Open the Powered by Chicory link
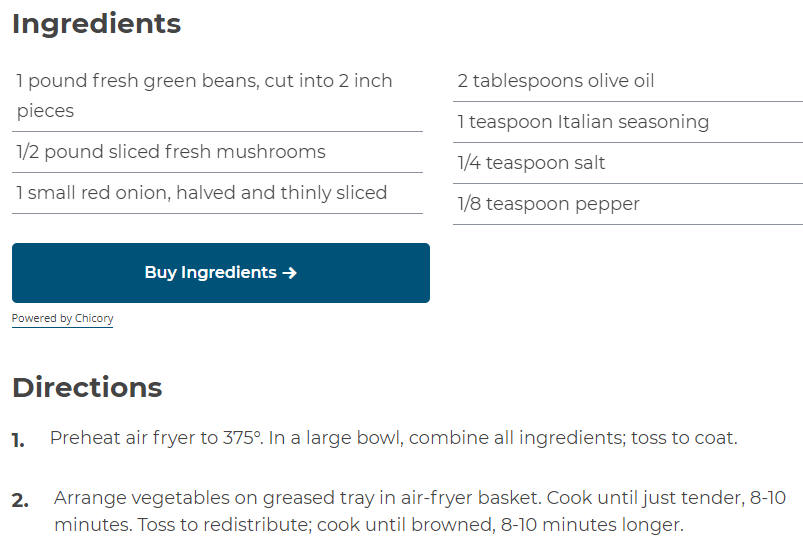803x552 pixels. (x=62, y=319)
